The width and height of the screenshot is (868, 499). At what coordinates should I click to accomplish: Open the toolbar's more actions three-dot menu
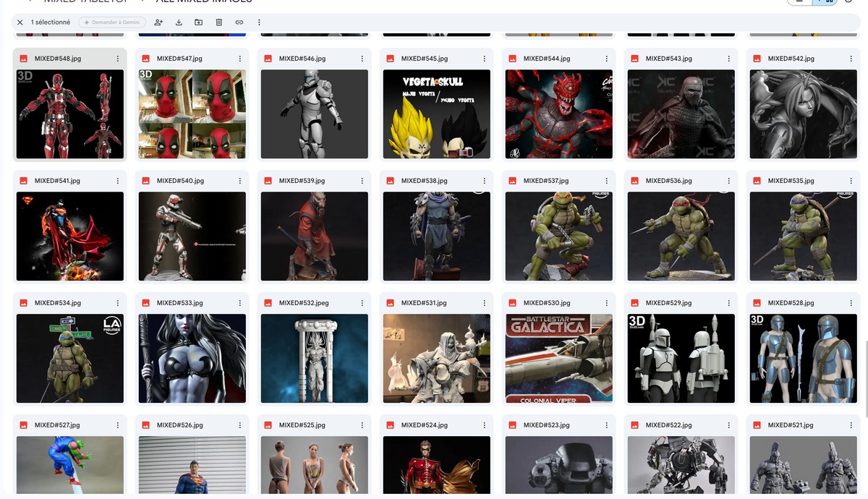[x=259, y=22]
